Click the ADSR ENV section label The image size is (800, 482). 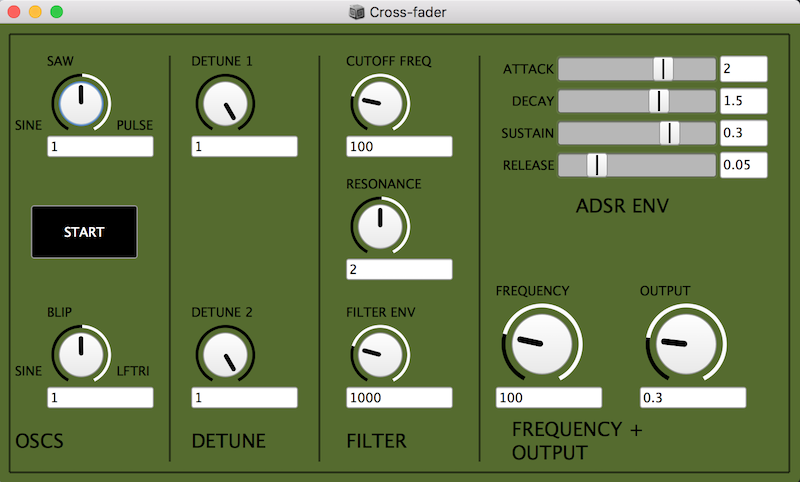click(x=622, y=206)
